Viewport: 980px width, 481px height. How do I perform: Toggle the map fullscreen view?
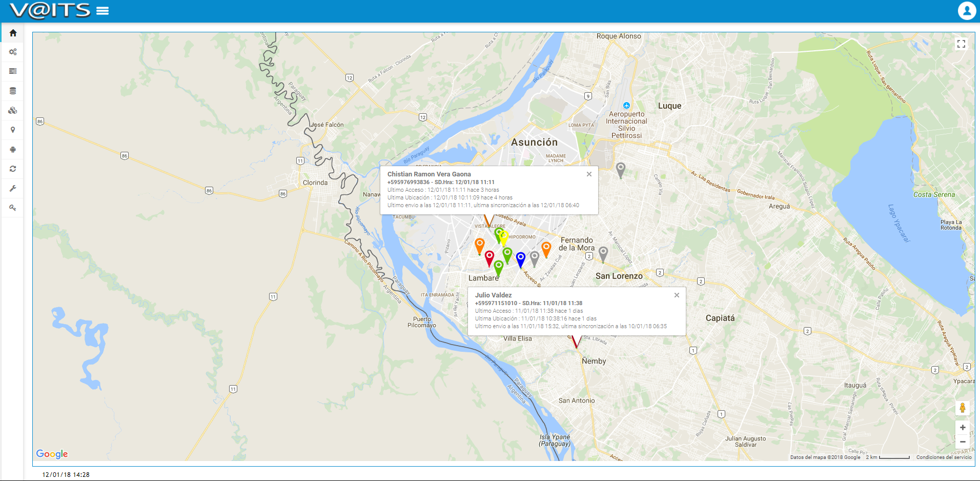pos(962,44)
